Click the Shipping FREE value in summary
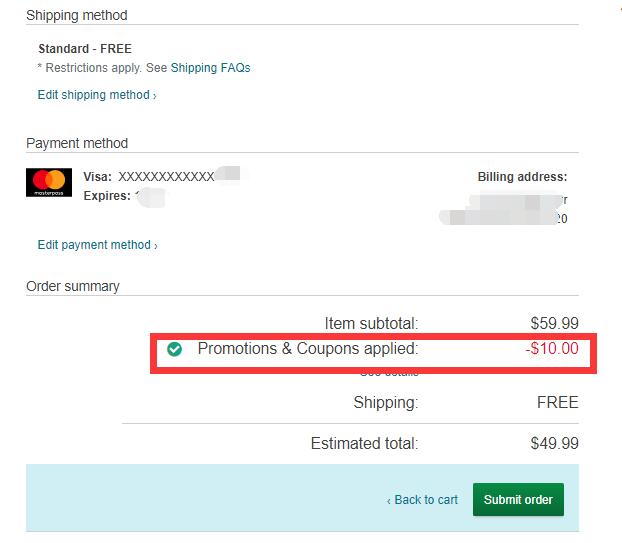This screenshot has height=543, width=622. [557, 402]
